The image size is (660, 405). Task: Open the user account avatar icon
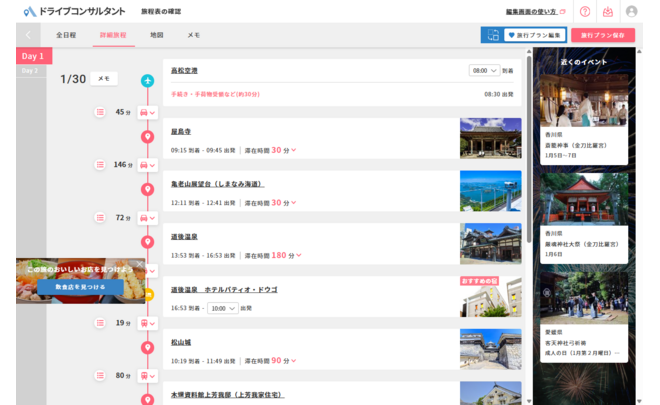631,11
